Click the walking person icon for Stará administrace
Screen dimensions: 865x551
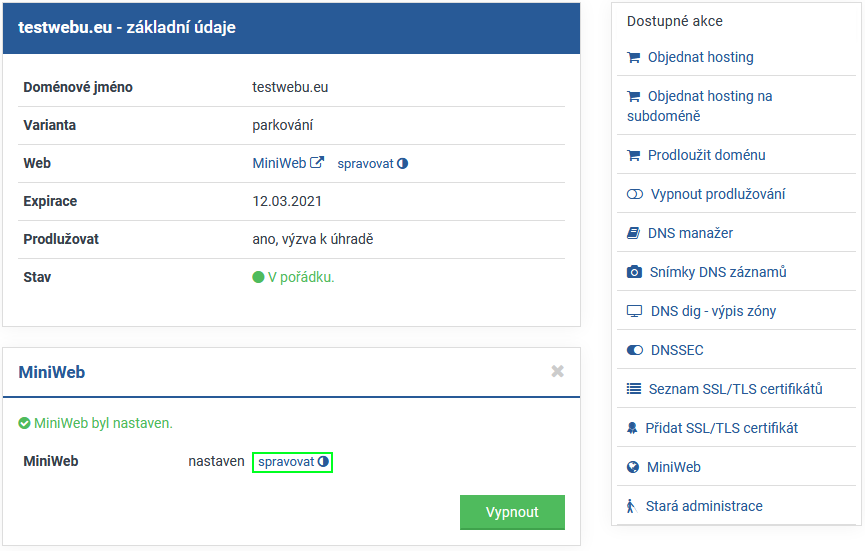click(631, 506)
